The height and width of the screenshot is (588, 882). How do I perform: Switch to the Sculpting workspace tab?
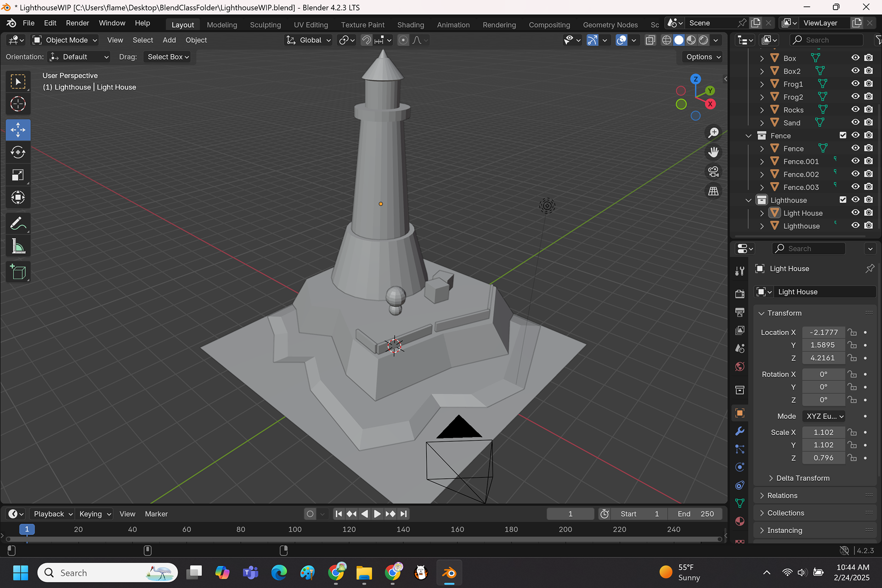[x=265, y=25]
